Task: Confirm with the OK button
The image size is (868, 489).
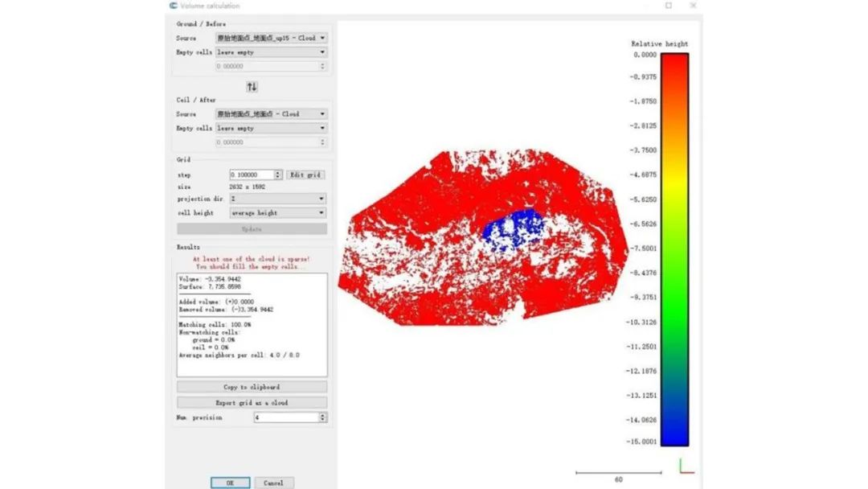Action: [x=230, y=483]
